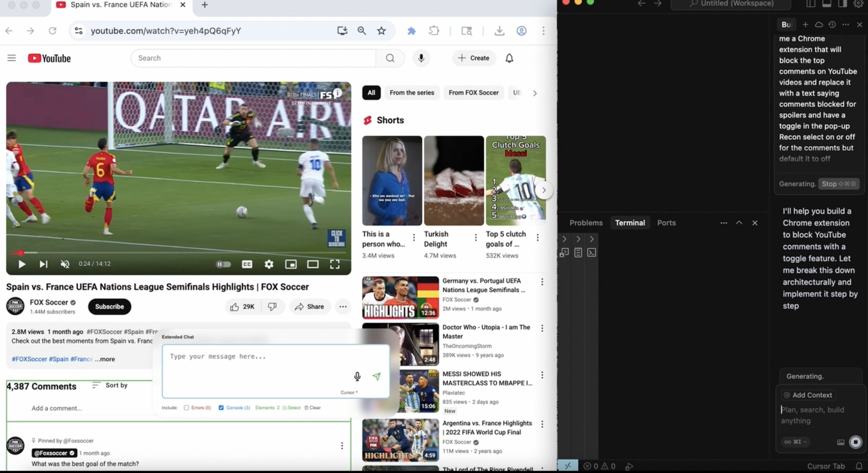Seek on the video progress bar

(178, 252)
